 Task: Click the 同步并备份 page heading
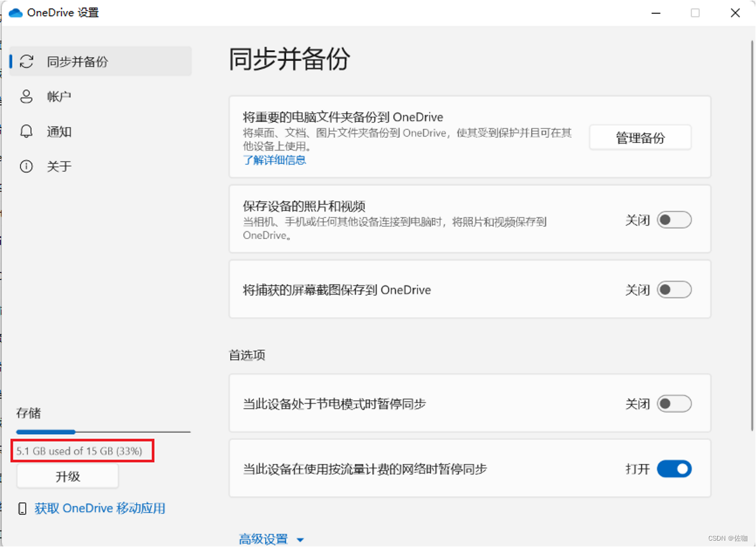[290, 59]
